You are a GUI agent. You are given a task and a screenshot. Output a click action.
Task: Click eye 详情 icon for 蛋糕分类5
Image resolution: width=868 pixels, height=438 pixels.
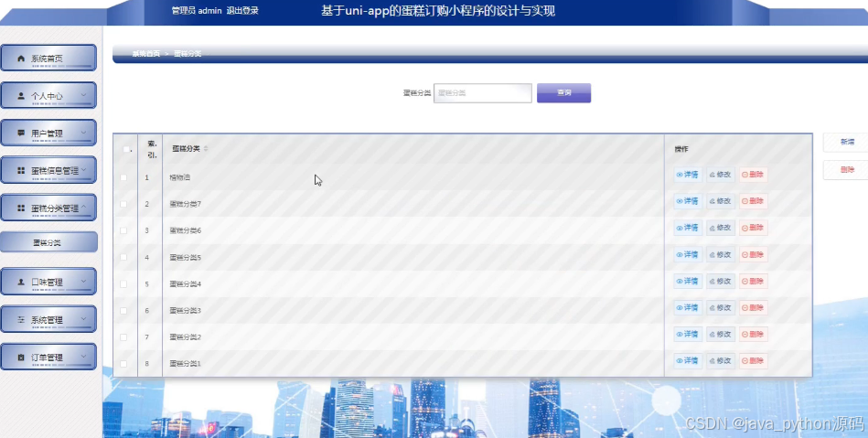(680, 255)
